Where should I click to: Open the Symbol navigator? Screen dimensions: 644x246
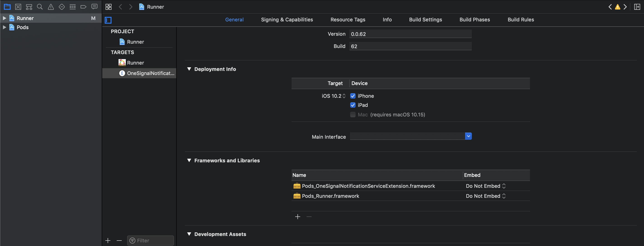pos(29,7)
